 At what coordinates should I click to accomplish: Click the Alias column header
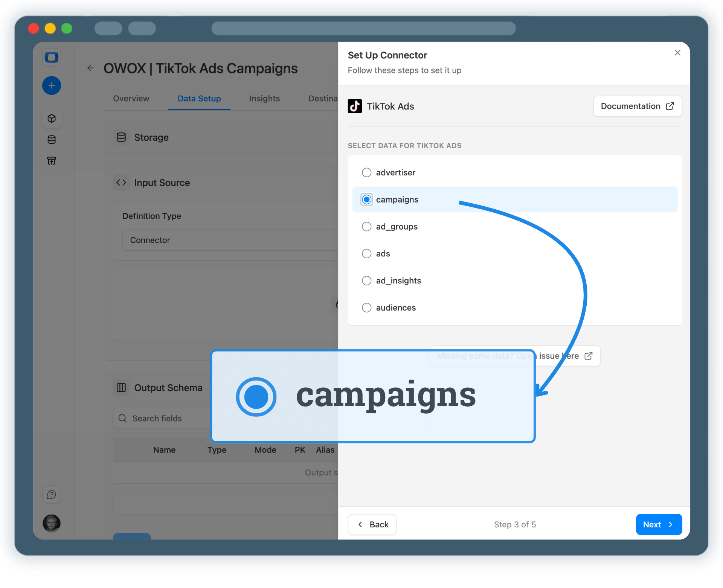(x=325, y=450)
